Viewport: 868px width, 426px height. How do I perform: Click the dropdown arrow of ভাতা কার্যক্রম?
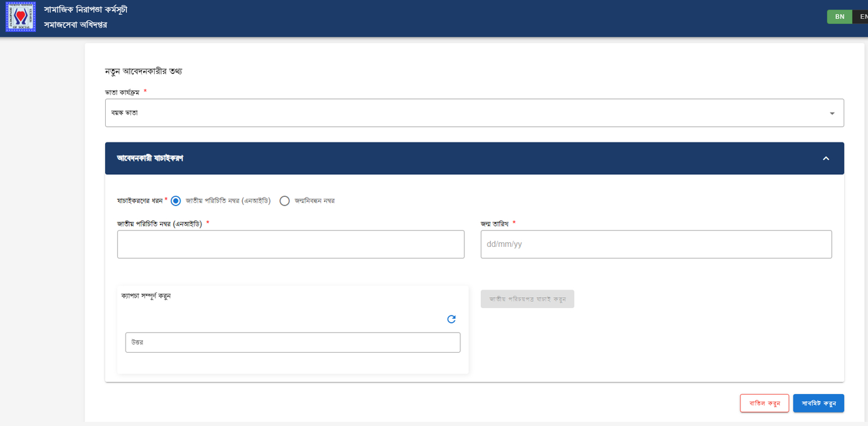pos(832,113)
